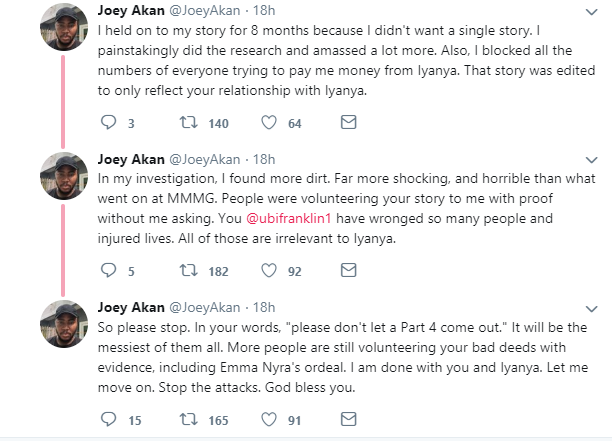The width and height of the screenshot is (612, 441).
Task: Reply to the 'So please stop' tweet
Action: (111, 418)
